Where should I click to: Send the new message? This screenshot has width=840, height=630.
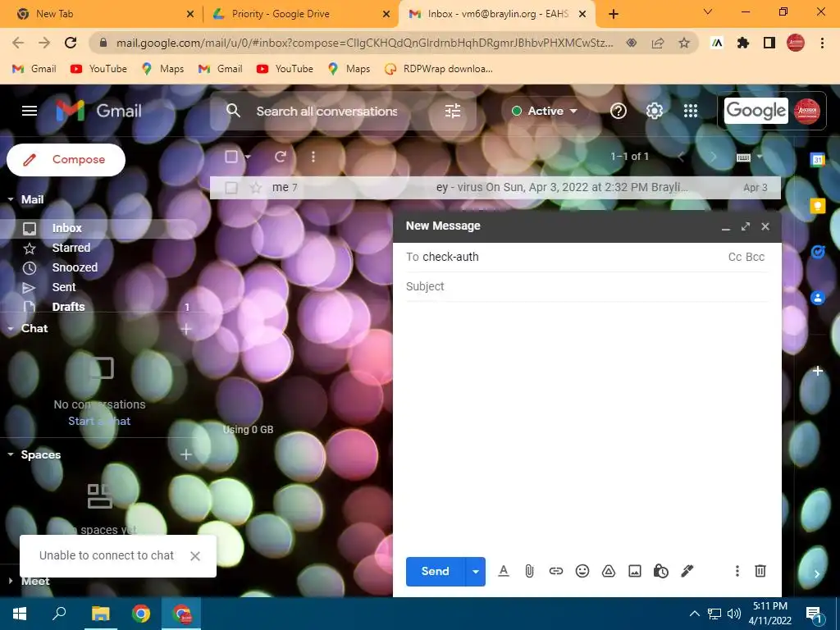tap(435, 572)
